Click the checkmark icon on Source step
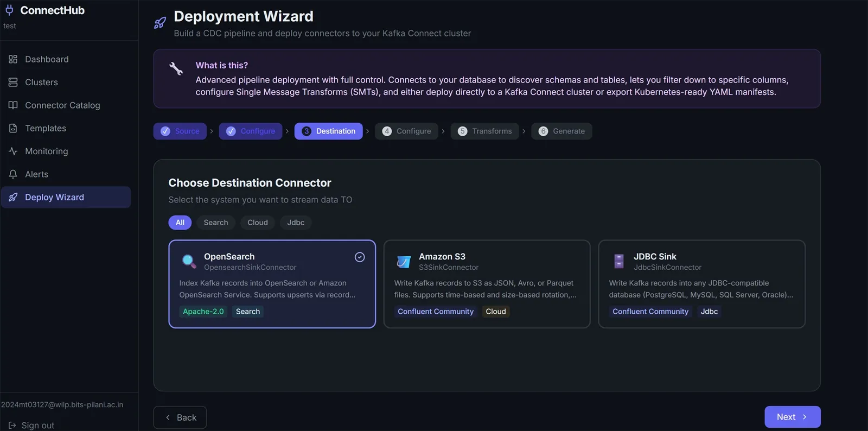Viewport: 868px width, 431px height. [x=165, y=131]
